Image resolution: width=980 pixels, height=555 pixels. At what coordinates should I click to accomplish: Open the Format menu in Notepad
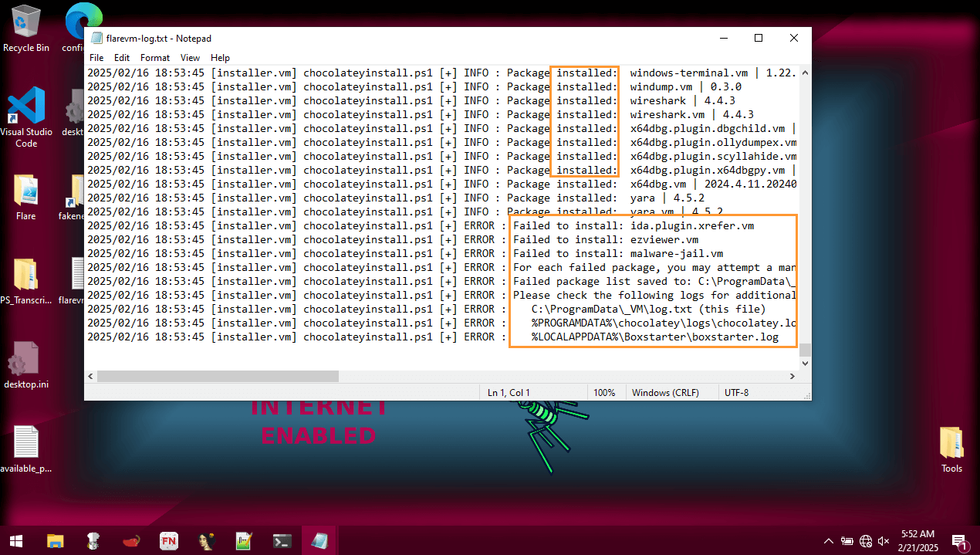155,58
